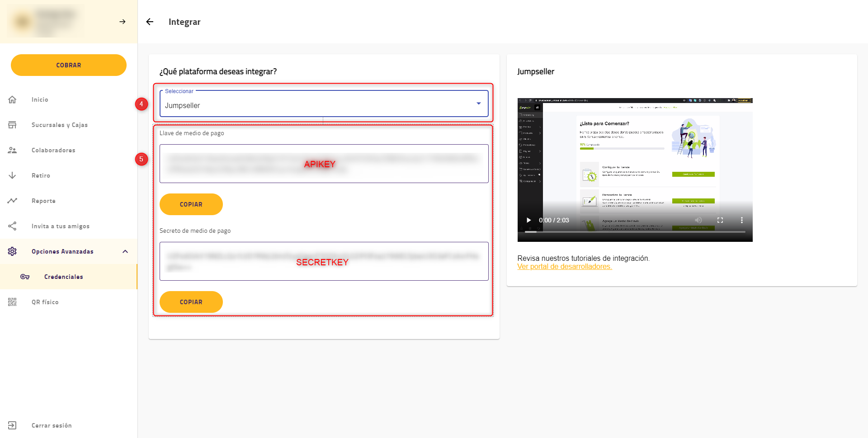Click the back arrow next to Integrar
The width and height of the screenshot is (868, 438).
click(150, 22)
